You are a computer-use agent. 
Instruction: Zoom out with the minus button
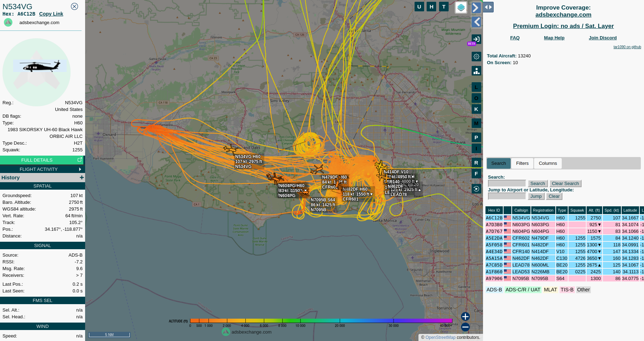[465, 327]
